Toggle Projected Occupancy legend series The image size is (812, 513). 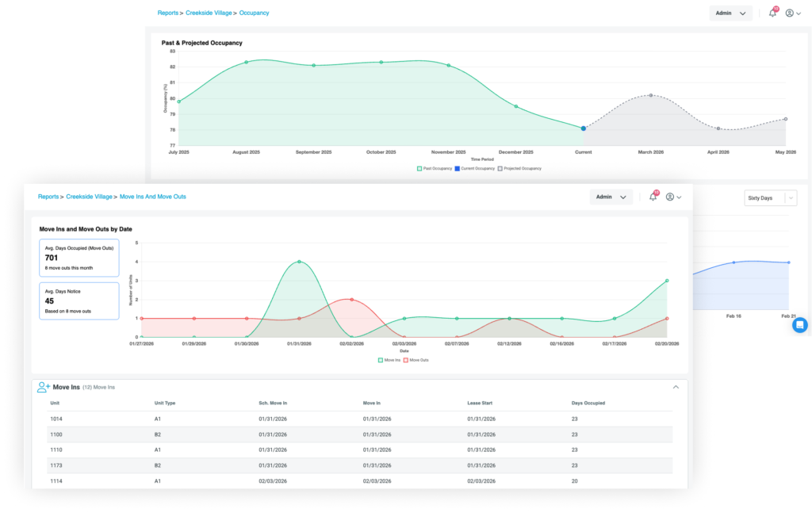pos(520,168)
